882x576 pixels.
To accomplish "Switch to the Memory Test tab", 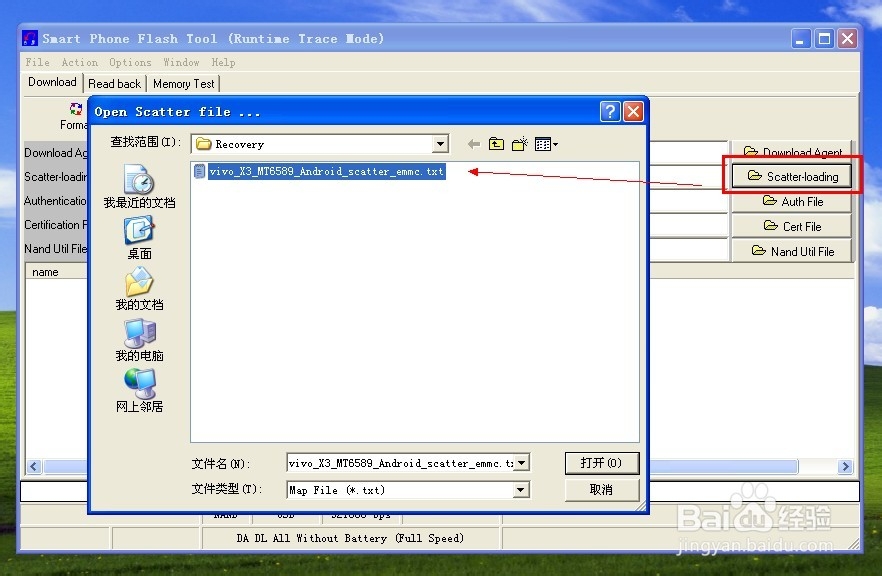I will coord(183,84).
